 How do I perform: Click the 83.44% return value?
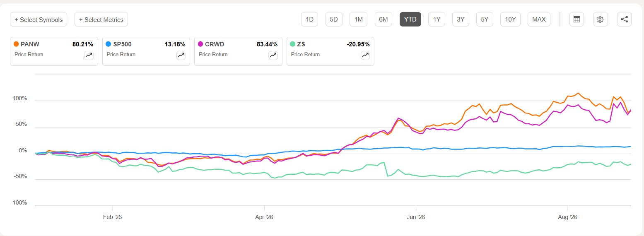point(267,44)
